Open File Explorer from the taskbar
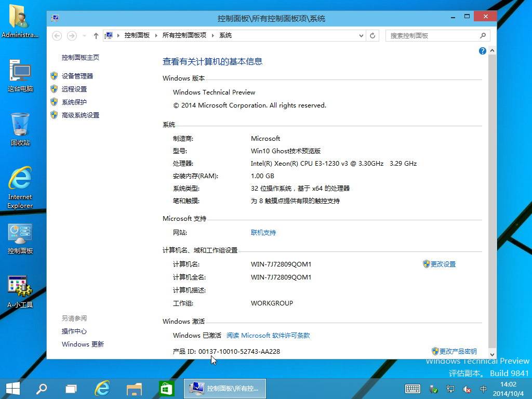Viewport: 532px width, 399px height. pos(134,389)
